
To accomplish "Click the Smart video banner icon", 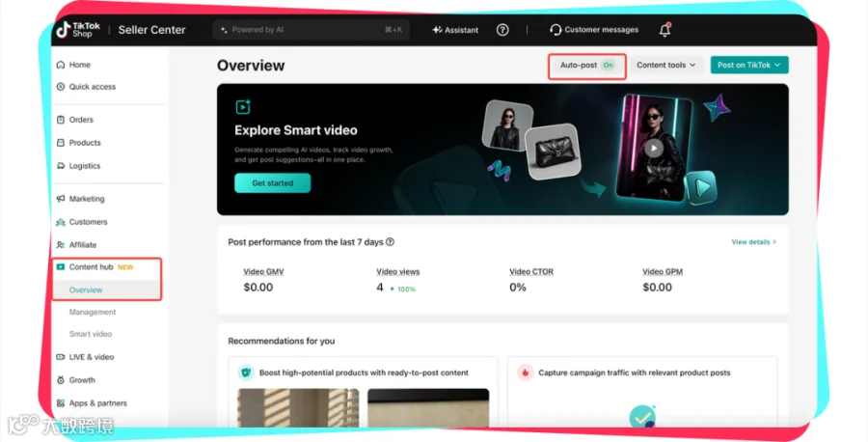I will point(243,106).
